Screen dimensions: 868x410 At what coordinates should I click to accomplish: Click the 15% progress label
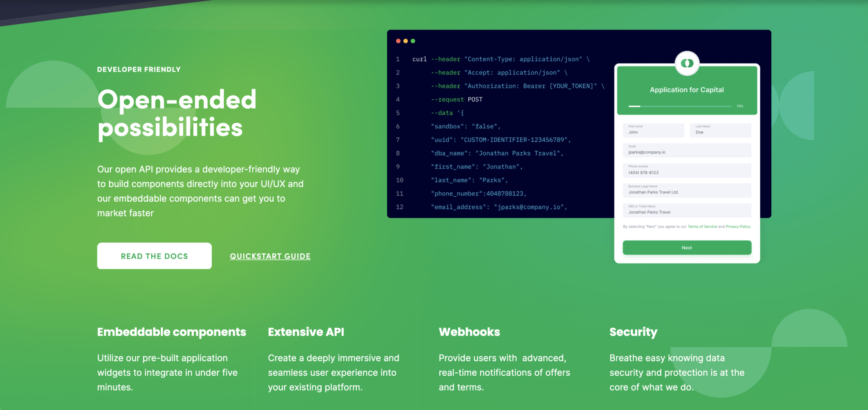[x=740, y=106]
